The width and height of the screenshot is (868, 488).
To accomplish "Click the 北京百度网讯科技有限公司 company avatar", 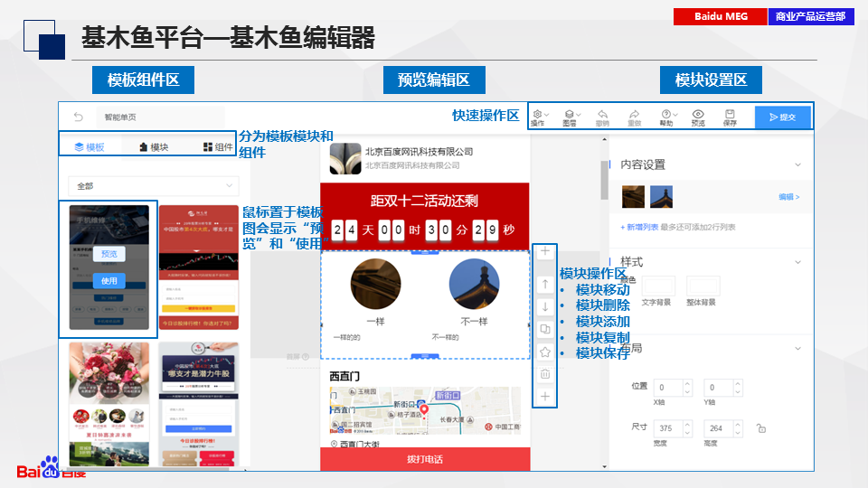I will coord(345,159).
